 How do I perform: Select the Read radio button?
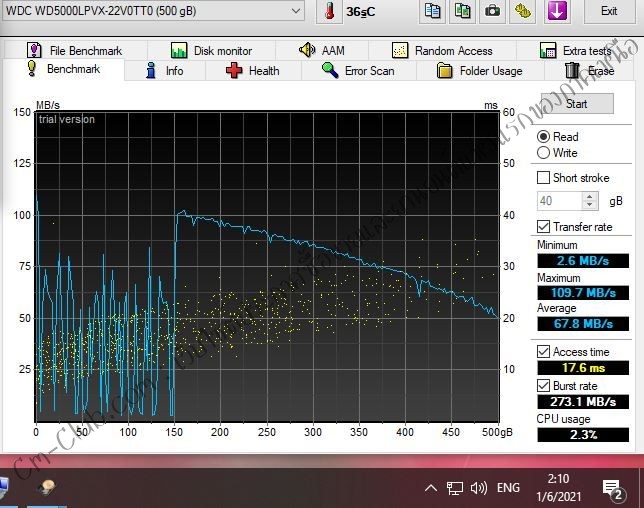(x=543, y=137)
